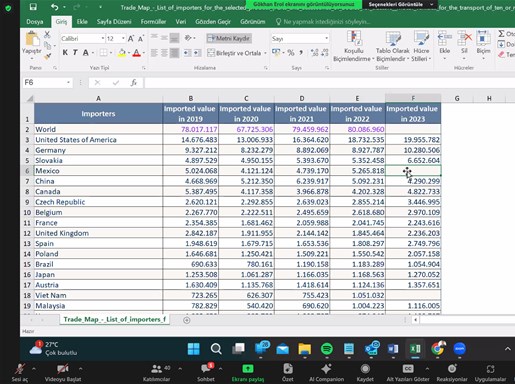Click Birleştir ve Ortala merge button
The width and height of the screenshot is (515, 384).
tap(234, 53)
